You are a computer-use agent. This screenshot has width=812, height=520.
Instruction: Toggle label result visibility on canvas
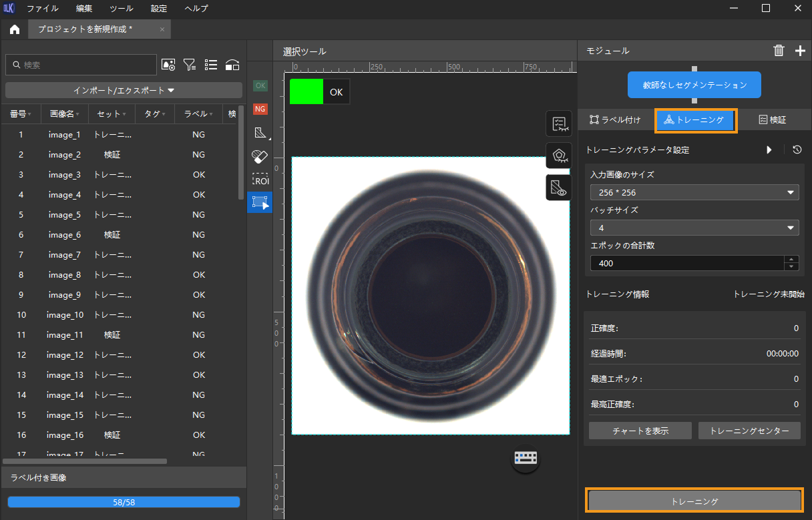pyautogui.click(x=559, y=123)
